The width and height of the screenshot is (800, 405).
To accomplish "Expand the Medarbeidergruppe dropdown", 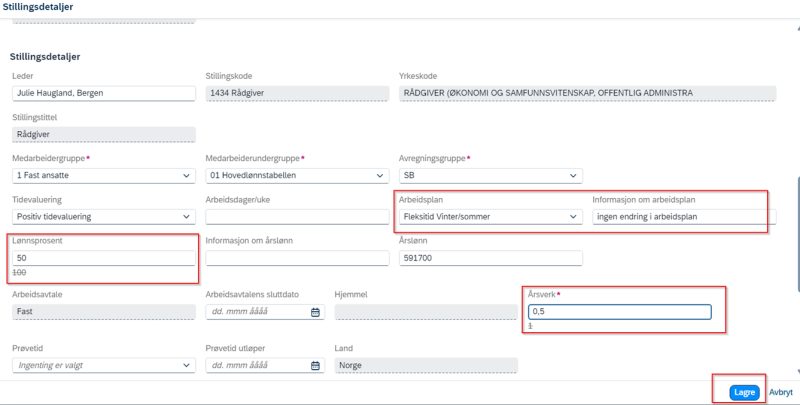I will pyautogui.click(x=186, y=175).
